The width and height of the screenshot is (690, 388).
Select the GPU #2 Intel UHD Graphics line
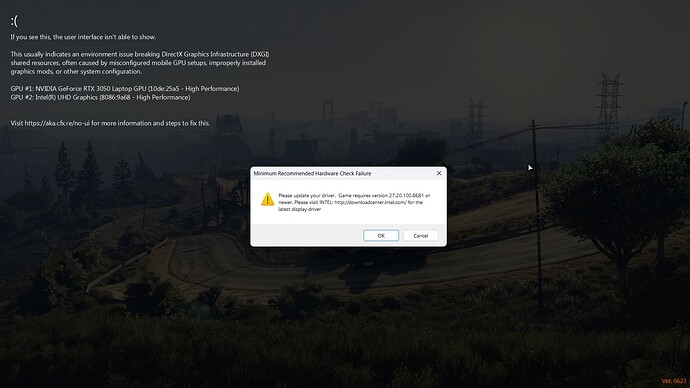click(100, 97)
